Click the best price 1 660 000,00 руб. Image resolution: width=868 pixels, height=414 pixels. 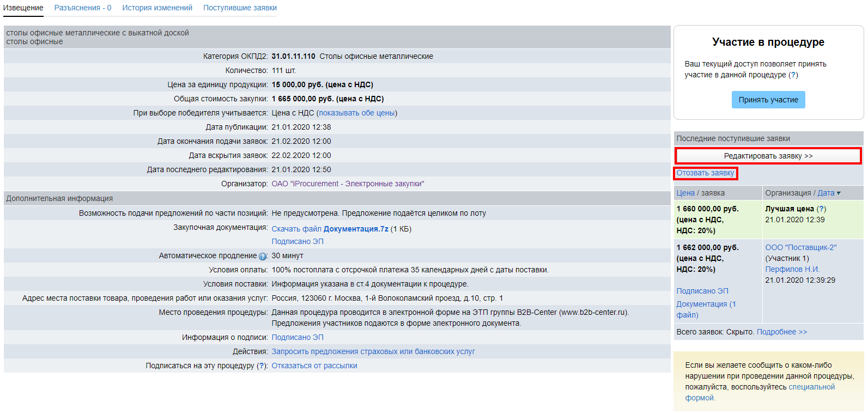707,209
